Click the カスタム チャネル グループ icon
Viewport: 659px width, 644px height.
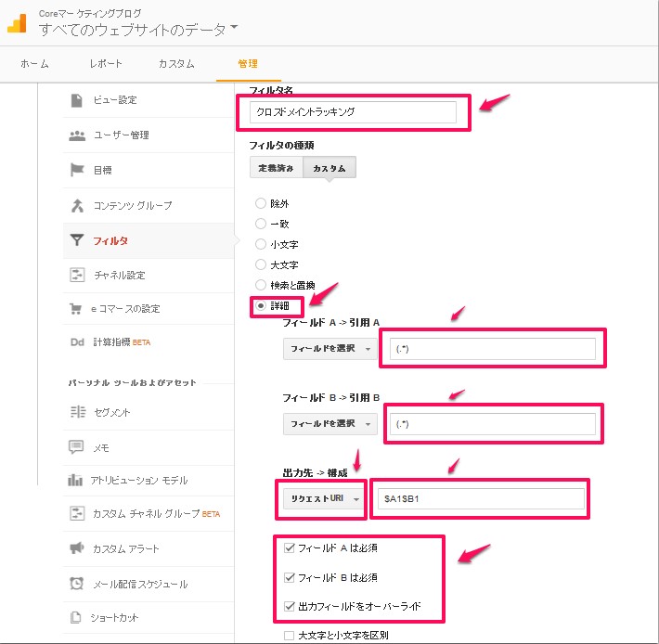[77, 513]
